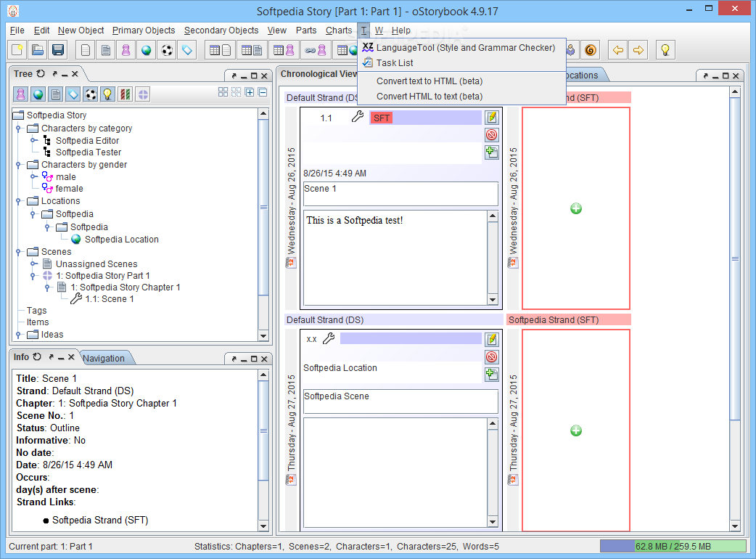756x559 pixels.
Task: Expand the Unassigned Scenes node
Action: [x=33, y=264]
